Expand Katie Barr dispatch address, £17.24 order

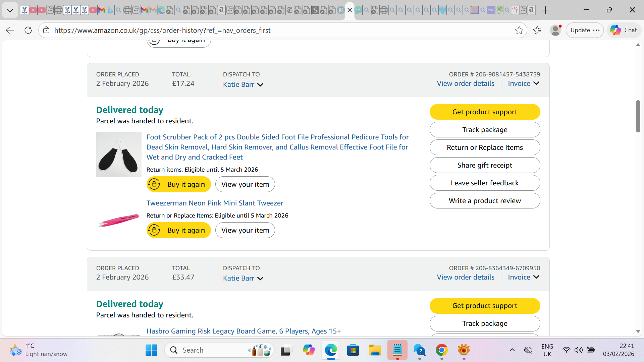[x=243, y=84]
